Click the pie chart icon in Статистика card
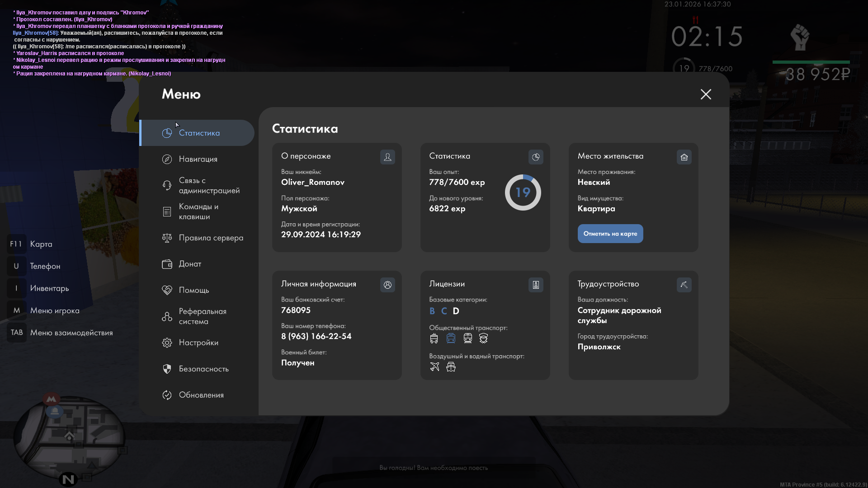The image size is (868, 488). point(536,157)
